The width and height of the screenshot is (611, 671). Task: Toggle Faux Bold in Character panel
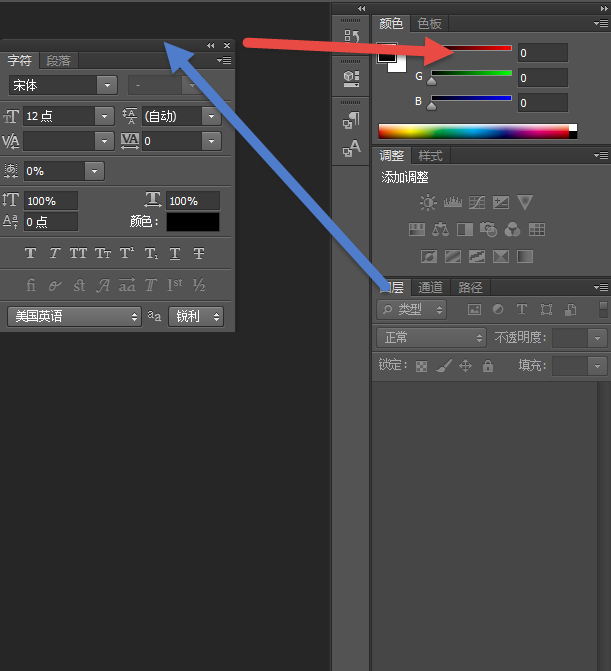point(30,253)
